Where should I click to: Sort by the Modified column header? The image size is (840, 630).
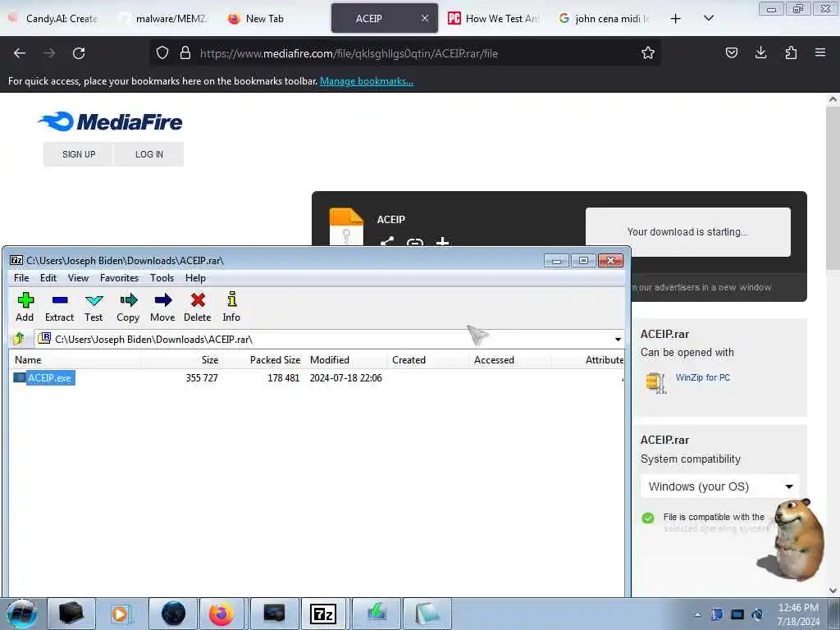tap(346, 360)
